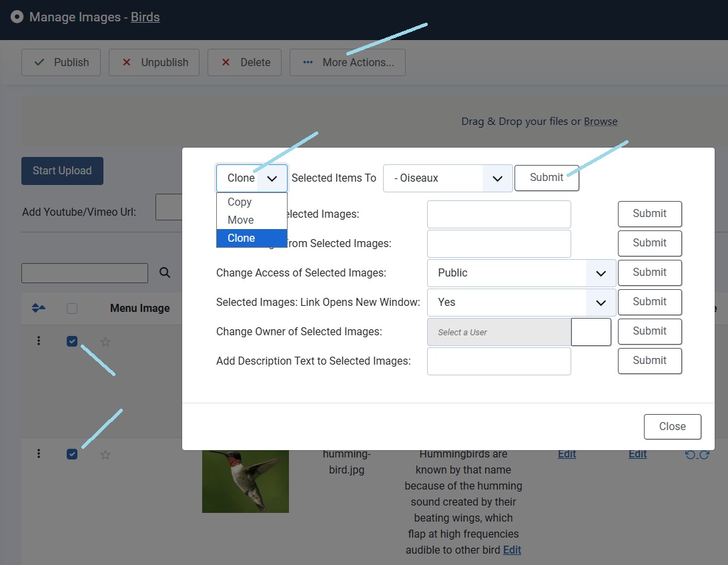Toggle the select-all checkbox in header

(72, 309)
